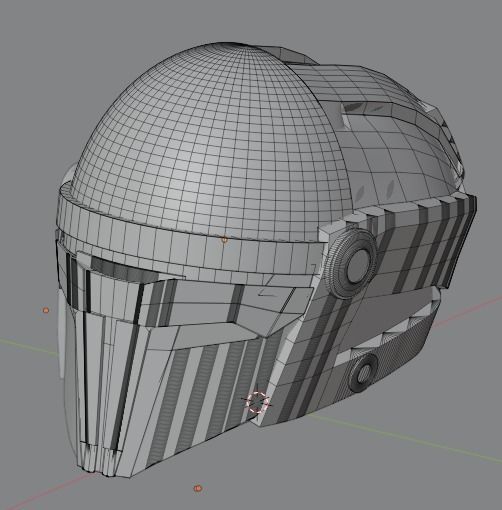Select the orange origin point on the brow band

pos(224,239)
